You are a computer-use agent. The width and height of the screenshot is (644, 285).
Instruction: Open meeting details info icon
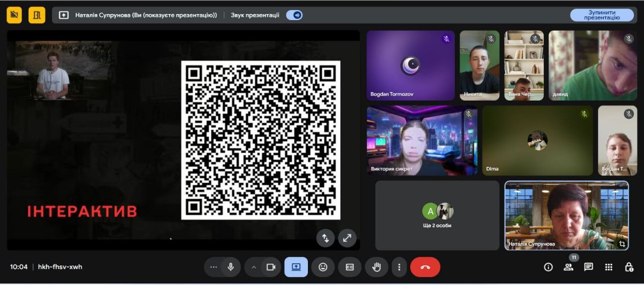[548, 267]
